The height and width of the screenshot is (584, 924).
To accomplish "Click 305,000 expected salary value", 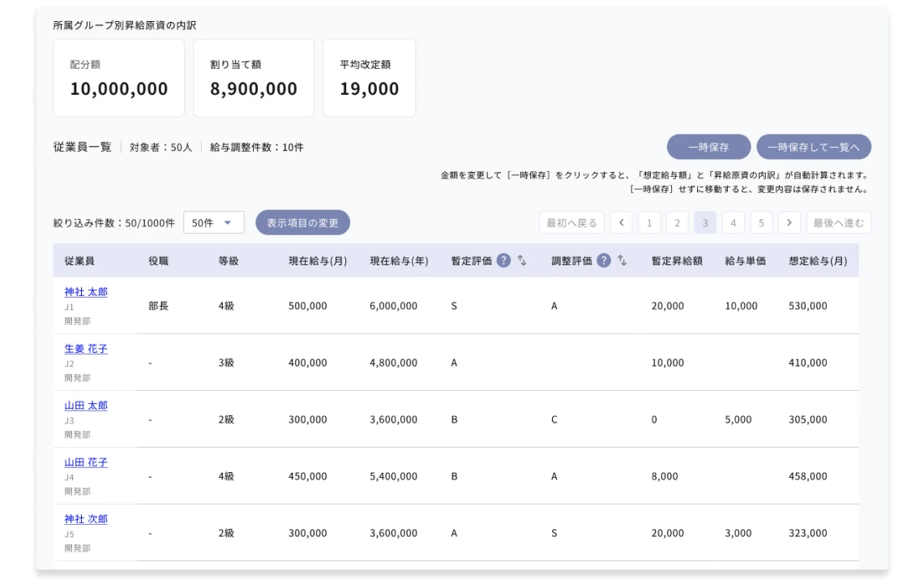I will 807,419.
